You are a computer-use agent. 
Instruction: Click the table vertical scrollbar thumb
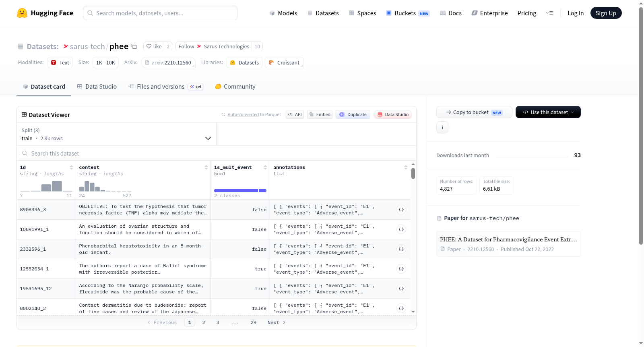[413, 173]
